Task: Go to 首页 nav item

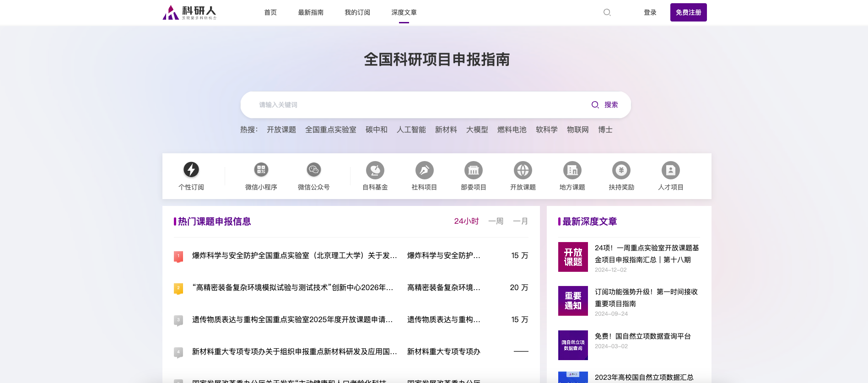Action: (270, 12)
